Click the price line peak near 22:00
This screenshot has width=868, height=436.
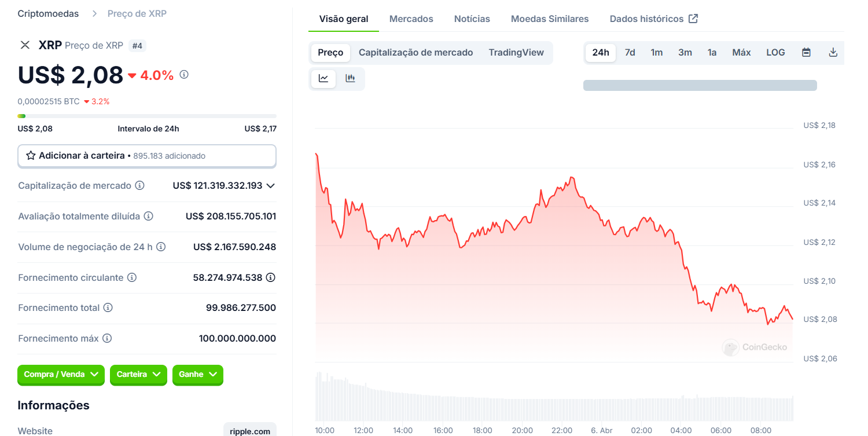coord(572,178)
